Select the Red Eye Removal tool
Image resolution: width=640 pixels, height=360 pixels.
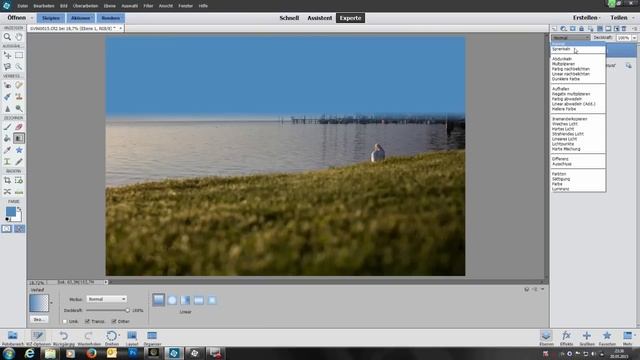7,85
